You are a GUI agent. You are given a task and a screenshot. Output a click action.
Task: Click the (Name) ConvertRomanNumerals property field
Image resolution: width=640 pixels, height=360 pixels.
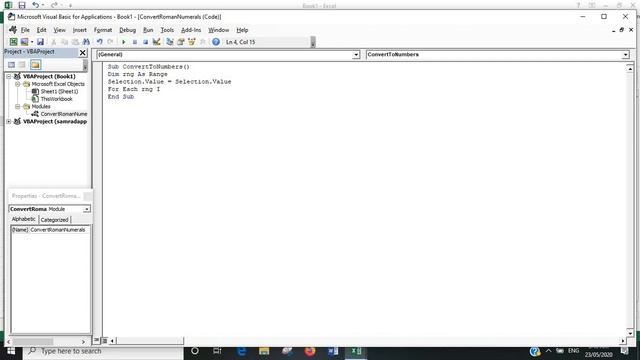pyautogui.click(x=50, y=230)
